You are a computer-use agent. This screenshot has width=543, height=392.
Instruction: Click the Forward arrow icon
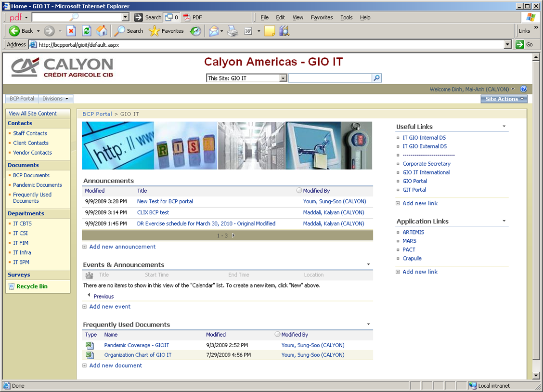tap(49, 31)
